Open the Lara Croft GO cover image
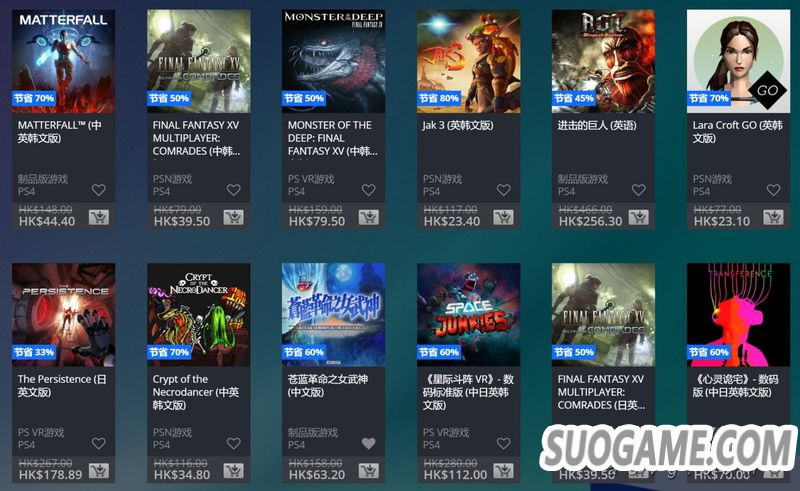 738,61
